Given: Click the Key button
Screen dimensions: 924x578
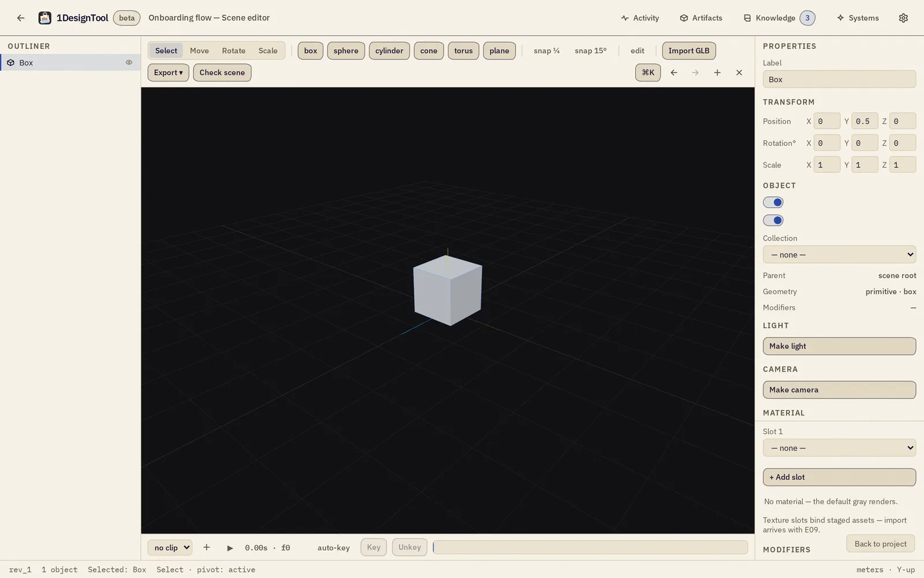Looking at the screenshot, I should [x=374, y=547].
